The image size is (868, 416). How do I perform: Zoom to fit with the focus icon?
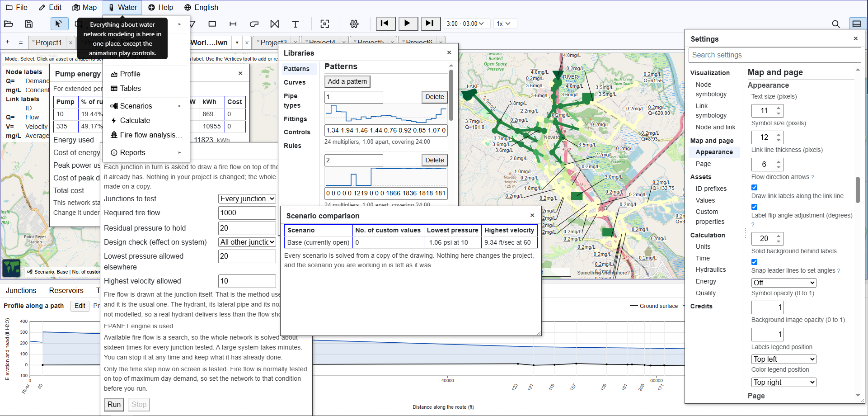pos(324,24)
